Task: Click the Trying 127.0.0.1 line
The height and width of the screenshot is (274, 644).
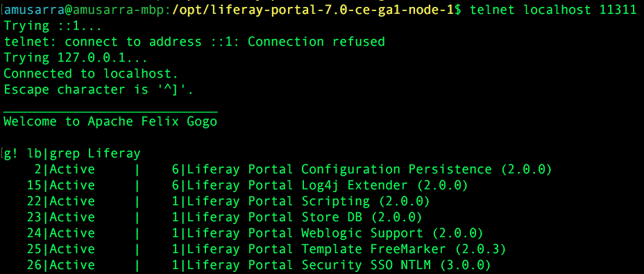Action: click(76, 58)
